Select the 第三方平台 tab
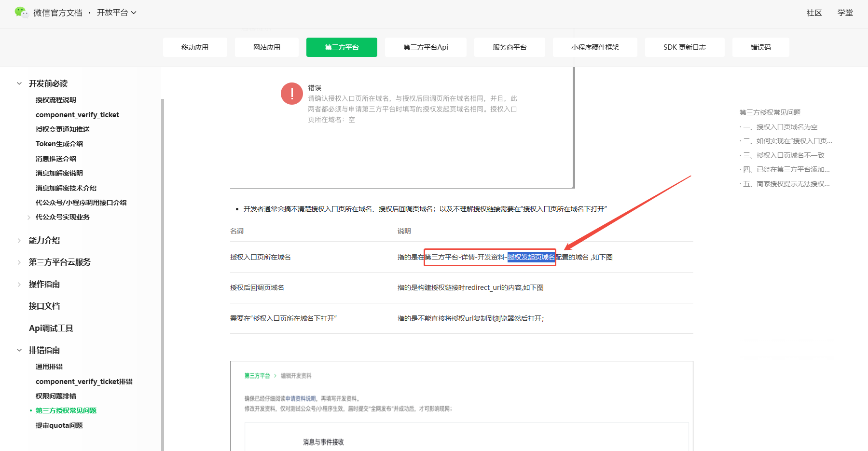This screenshot has width=868, height=451. [x=342, y=47]
